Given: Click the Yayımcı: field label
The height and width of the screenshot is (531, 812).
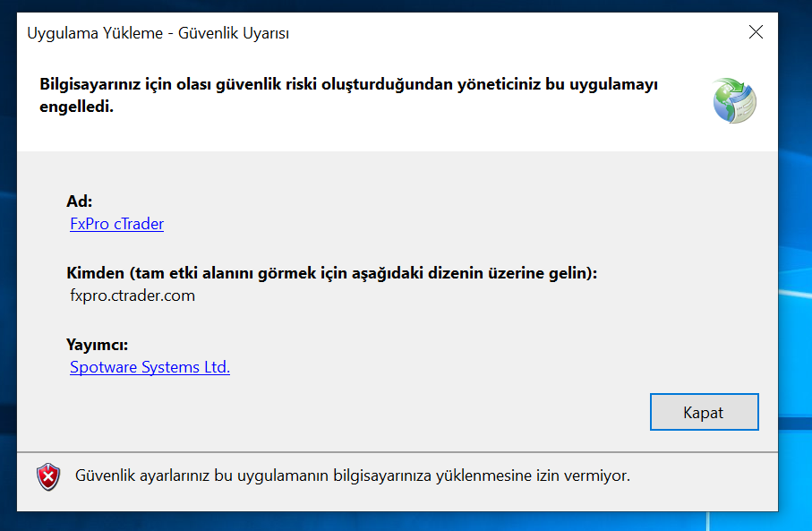Looking at the screenshot, I should pyautogui.click(x=97, y=345).
